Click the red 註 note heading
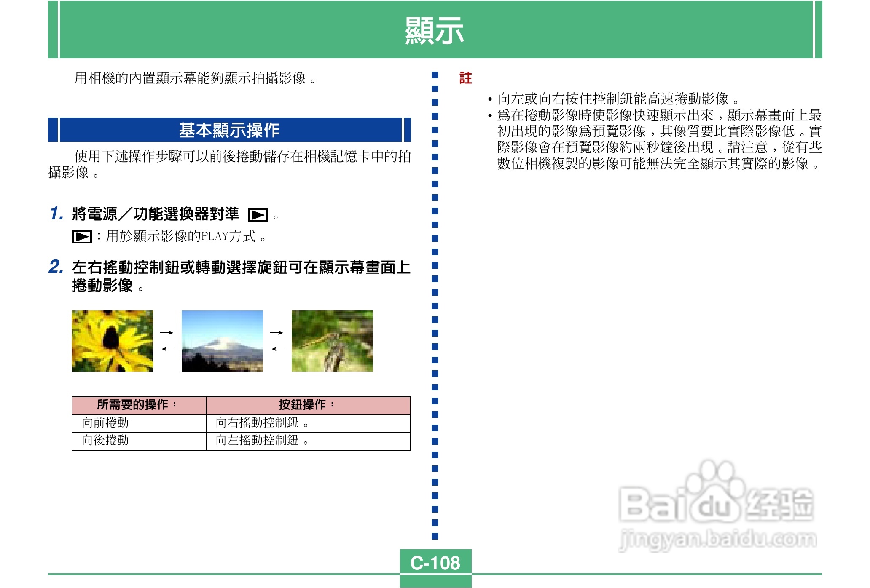The image size is (870, 588). (465, 78)
